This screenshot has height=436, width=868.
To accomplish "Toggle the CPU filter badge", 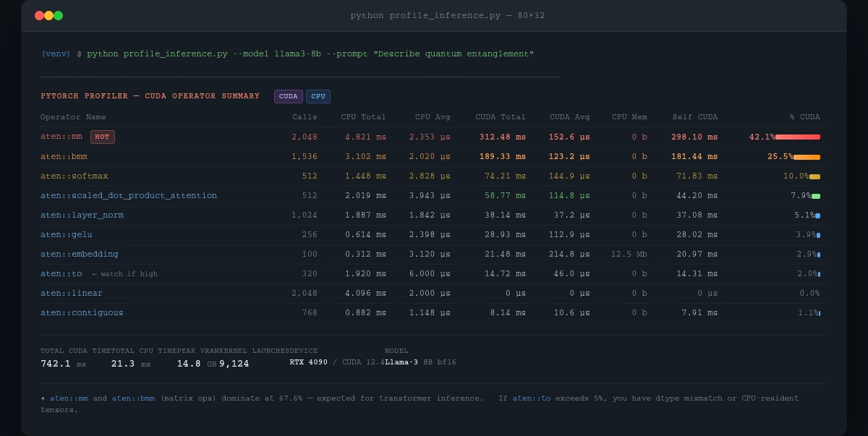I will 318,96.
